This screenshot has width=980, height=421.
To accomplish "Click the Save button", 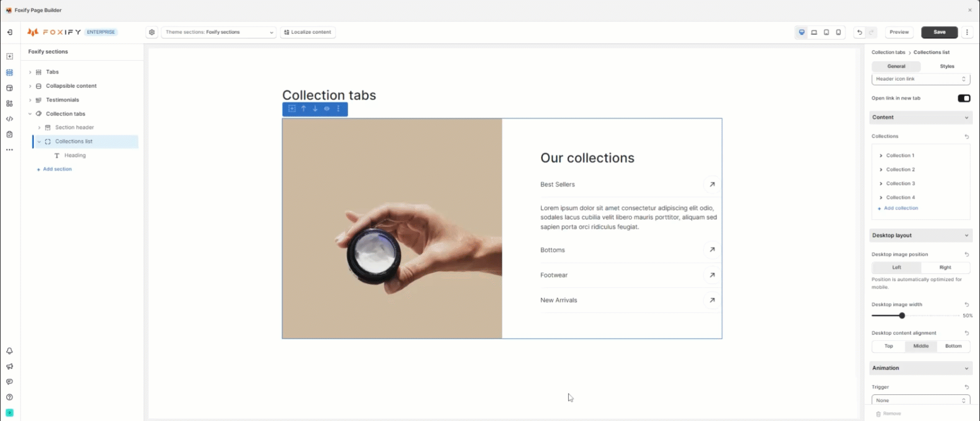I will click(939, 32).
